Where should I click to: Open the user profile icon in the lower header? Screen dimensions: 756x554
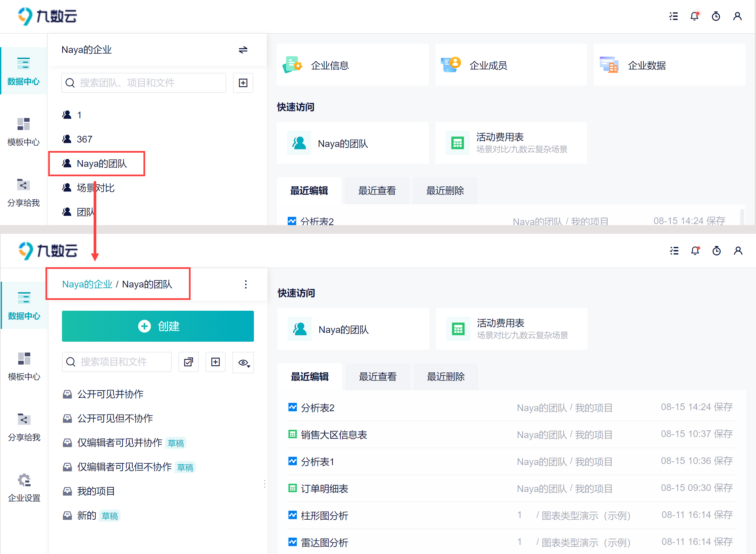point(738,251)
